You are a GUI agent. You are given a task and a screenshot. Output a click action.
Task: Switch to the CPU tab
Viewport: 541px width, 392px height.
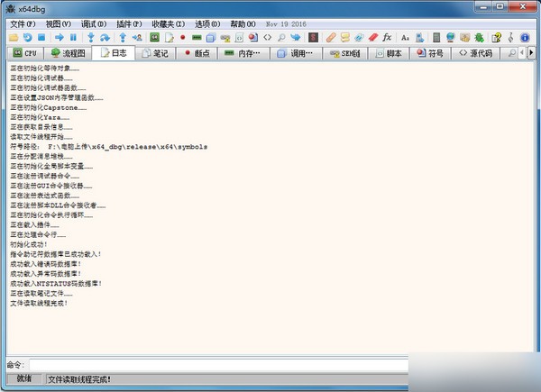pos(25,53)
